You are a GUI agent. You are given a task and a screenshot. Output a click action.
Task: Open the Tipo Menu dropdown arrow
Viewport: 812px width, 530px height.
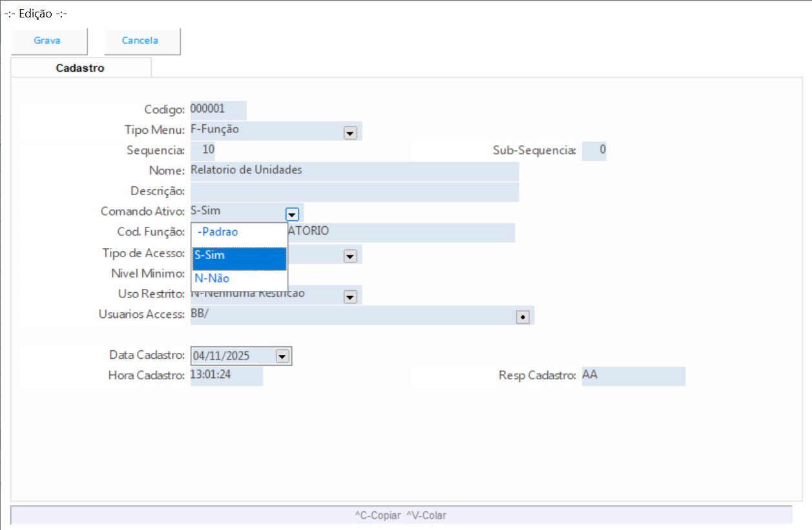click(x=350, y=132)
